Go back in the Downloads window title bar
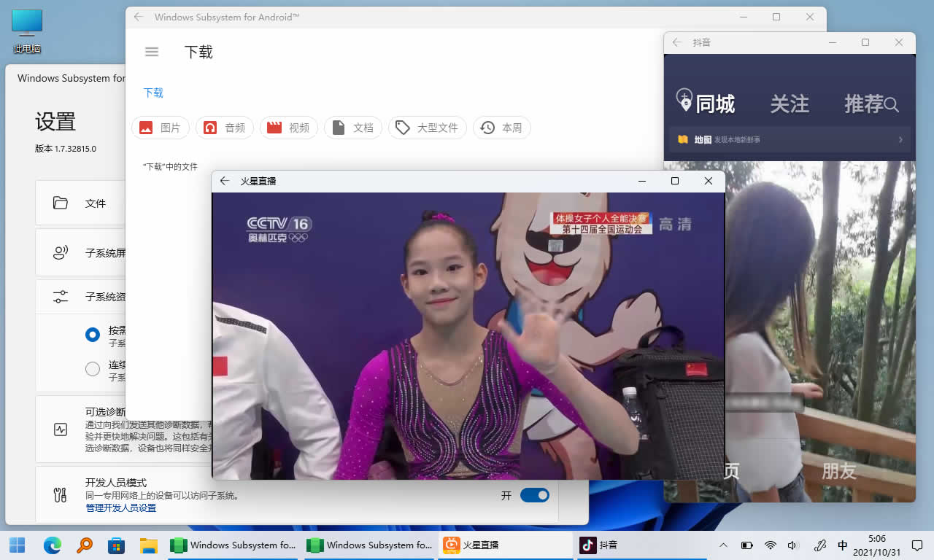 coord(139,17)
